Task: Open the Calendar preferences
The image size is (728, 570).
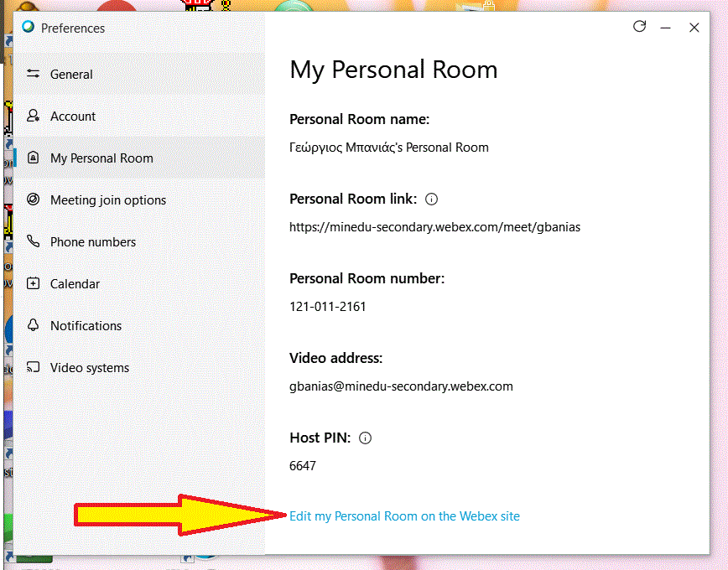Action: click(139, 283)
